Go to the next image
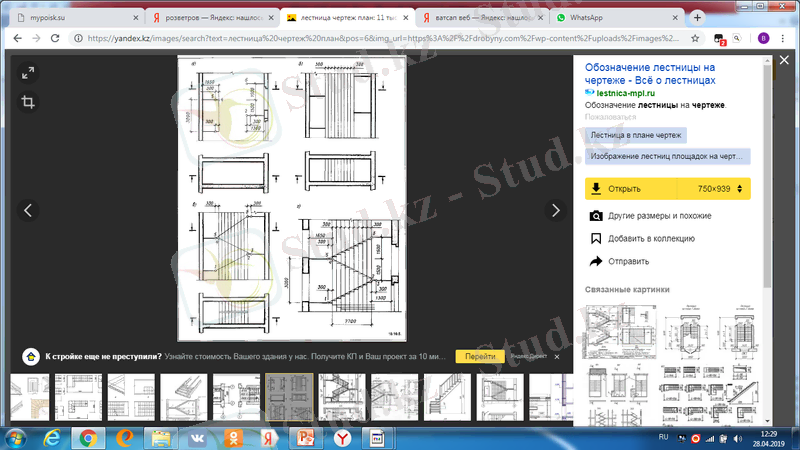 (x=556, y=210)
